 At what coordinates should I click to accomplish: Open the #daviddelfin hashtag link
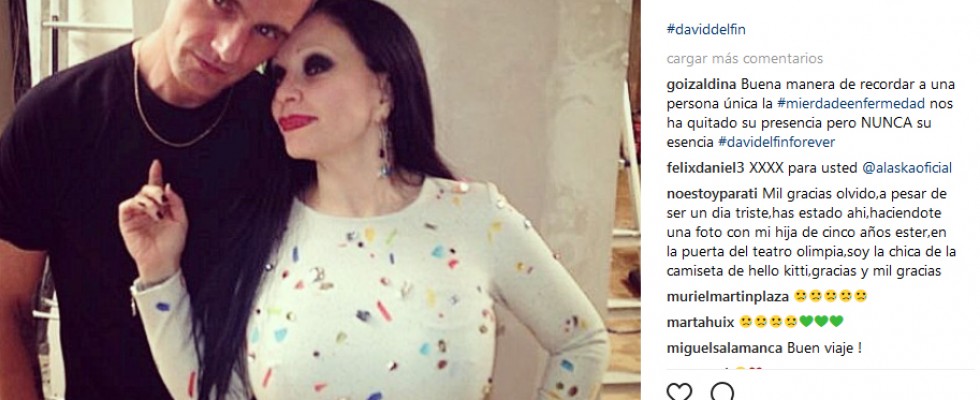[x=706, y=29]
